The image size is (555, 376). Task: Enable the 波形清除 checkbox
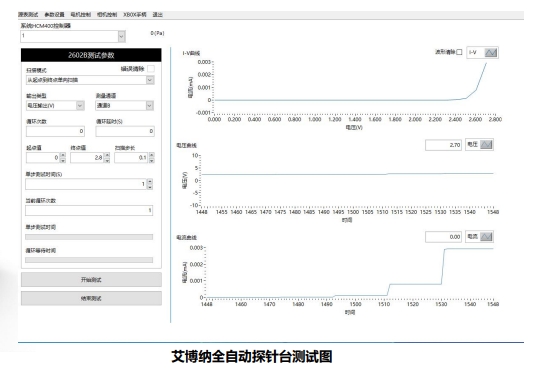pyautogui.click(x=459, y=52)
